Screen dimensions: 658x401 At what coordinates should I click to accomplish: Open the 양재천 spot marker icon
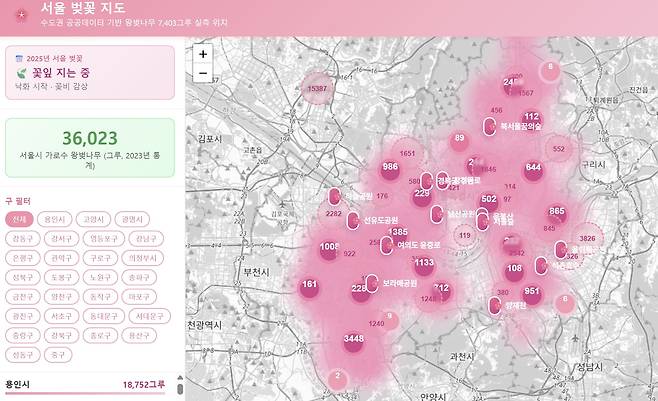click(x=495, y=305)
